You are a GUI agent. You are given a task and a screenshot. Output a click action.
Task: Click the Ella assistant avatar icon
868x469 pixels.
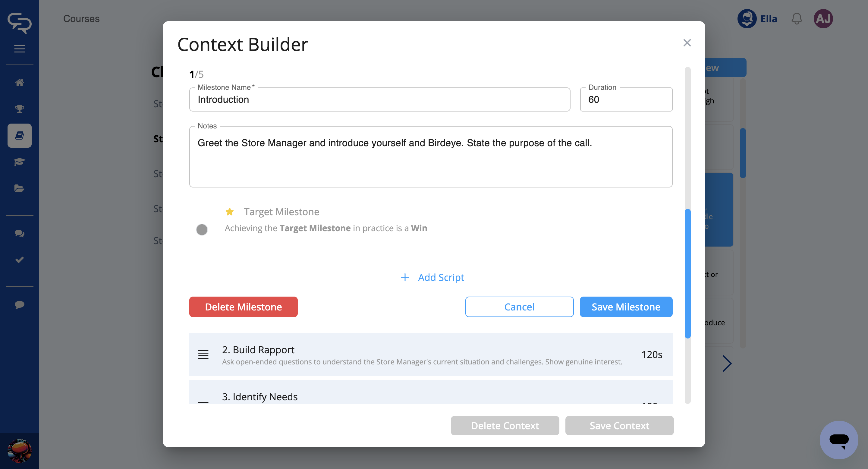pos(747,19)
